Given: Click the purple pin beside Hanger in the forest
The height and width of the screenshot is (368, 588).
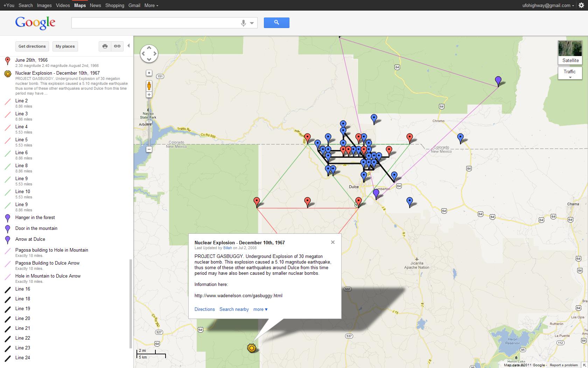Looking at the screenshot, I should (x=8, y=218).
